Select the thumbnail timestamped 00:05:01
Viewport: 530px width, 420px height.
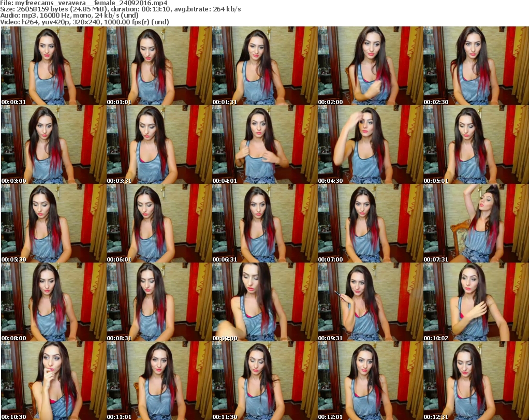click(476, 144)
